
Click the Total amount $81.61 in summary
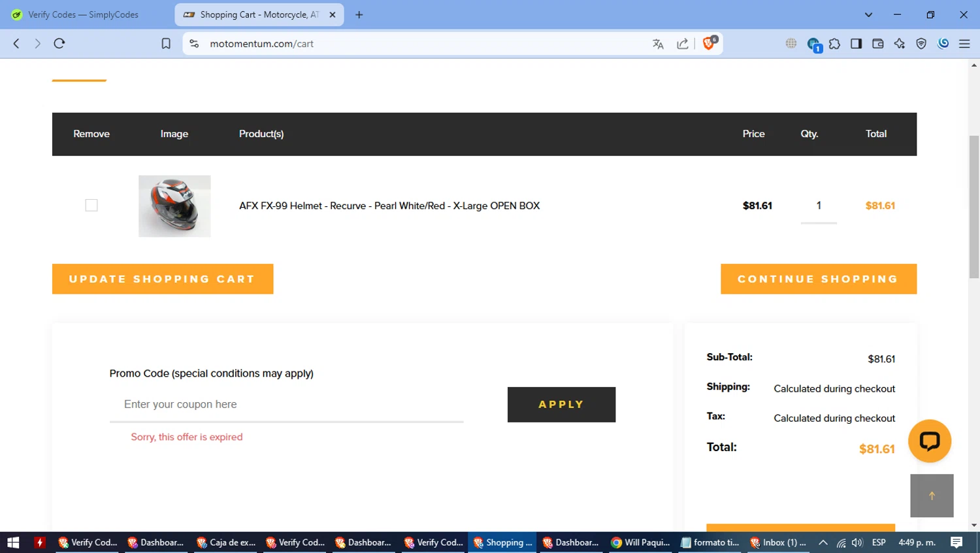click(x=877, y=449)
